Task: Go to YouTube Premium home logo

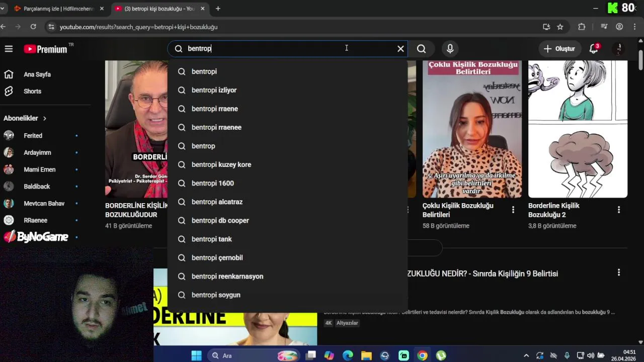Action: (45, 49)
